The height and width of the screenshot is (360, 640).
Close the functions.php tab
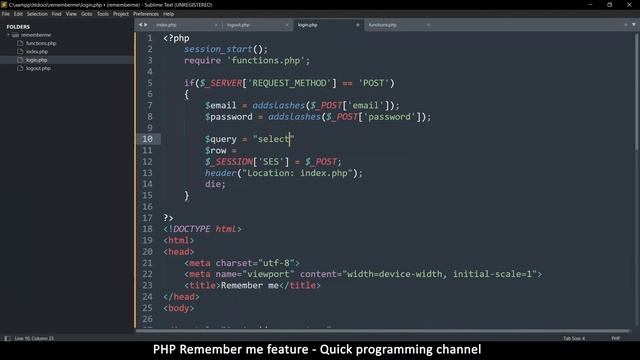(428, 25)
